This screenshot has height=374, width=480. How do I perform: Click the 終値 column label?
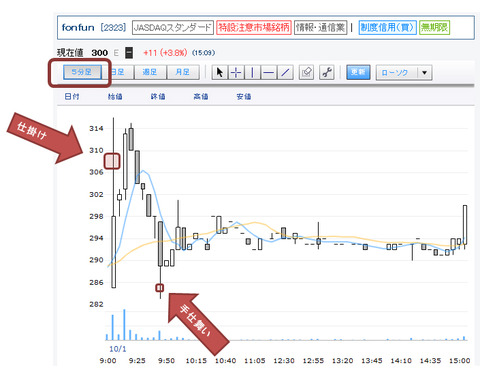click(158, 96)
